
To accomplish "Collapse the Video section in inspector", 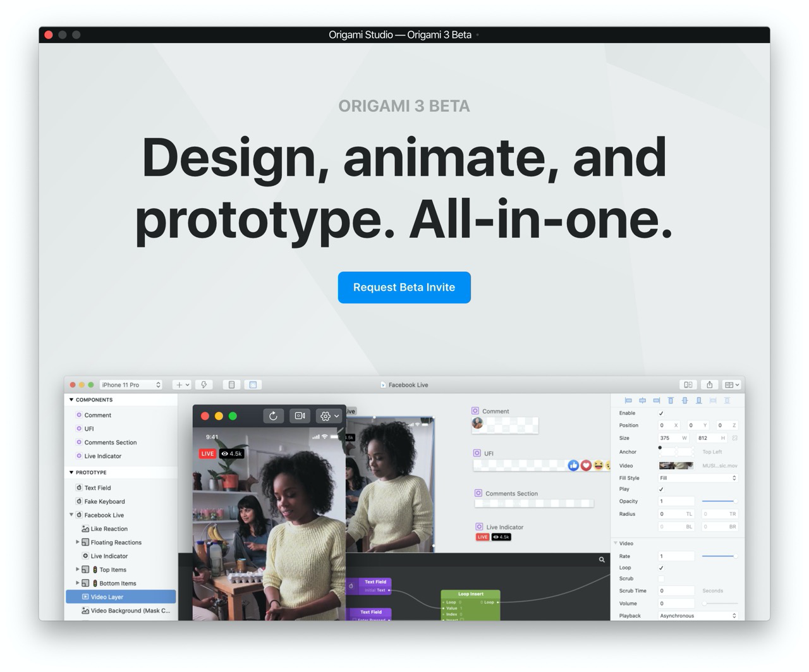I will (x=616, y=543).
